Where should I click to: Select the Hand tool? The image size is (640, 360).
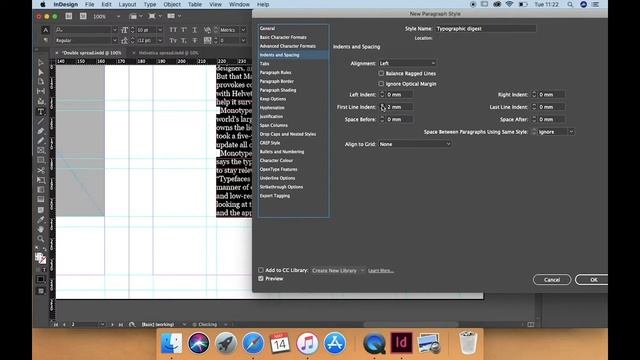(x=41, y=229)
